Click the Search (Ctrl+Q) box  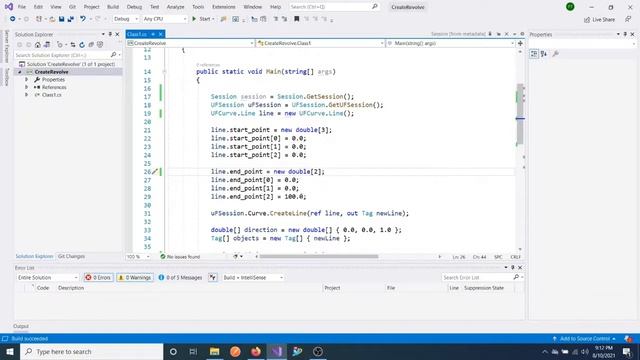point(334,7)
